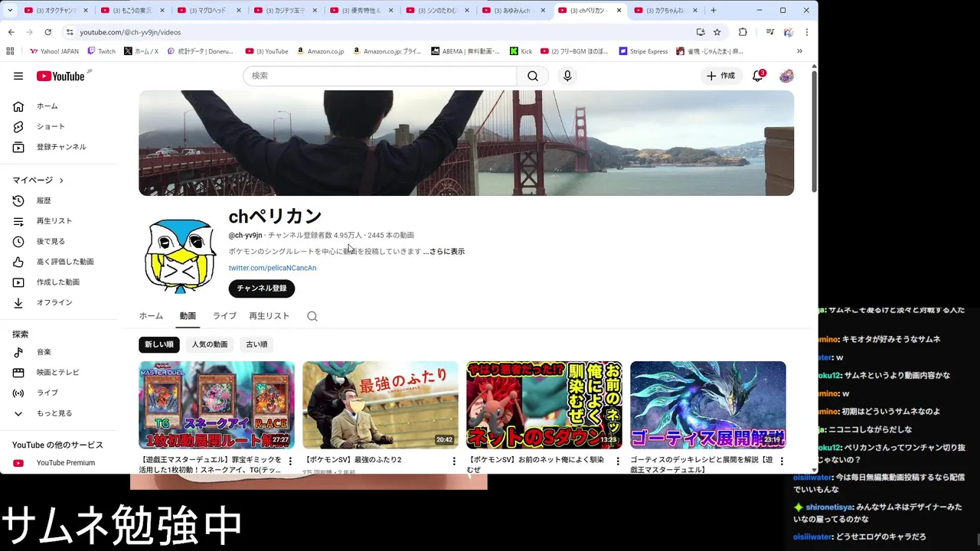Select the 人気の動画 sort chip
This screenshot has width=980, height=551.
(x=210, y=344)
